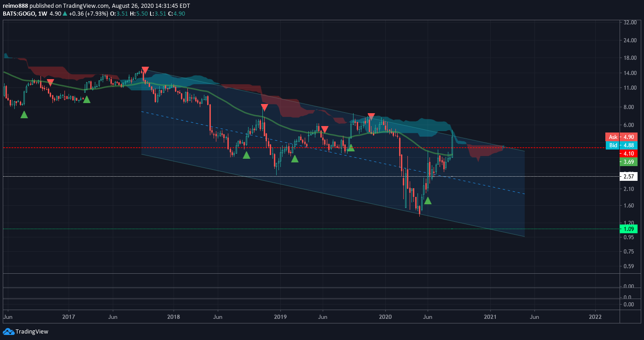This screenshot has width=644, height=340.
Task: Select the red 4.10 price level label
Action: coord(628,153)
